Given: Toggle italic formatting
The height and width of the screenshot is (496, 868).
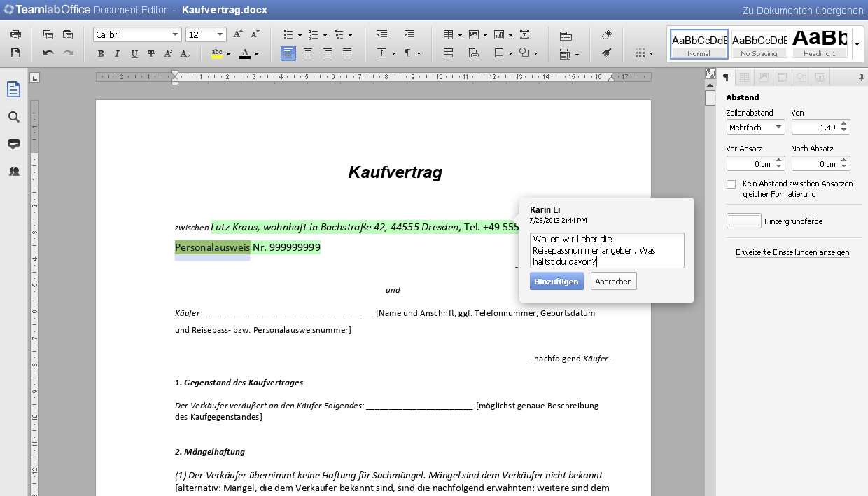Looking at the screenshot, I should click(117, 53).
